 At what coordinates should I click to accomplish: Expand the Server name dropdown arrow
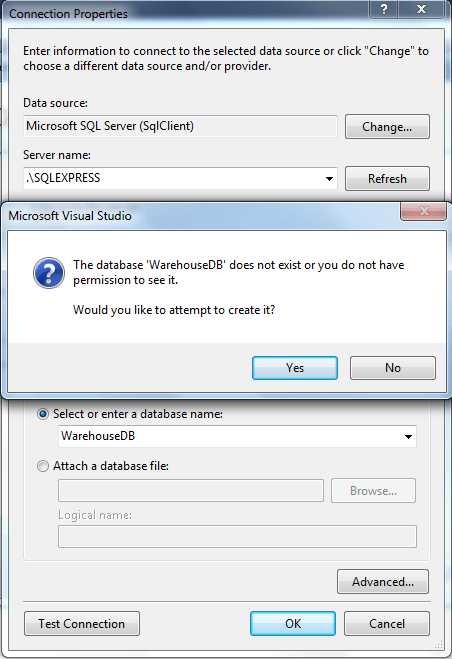(329, 179)
